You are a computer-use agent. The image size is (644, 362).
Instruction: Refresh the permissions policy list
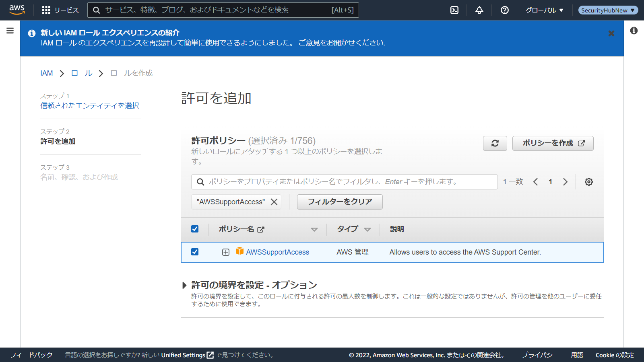[495, 143]
